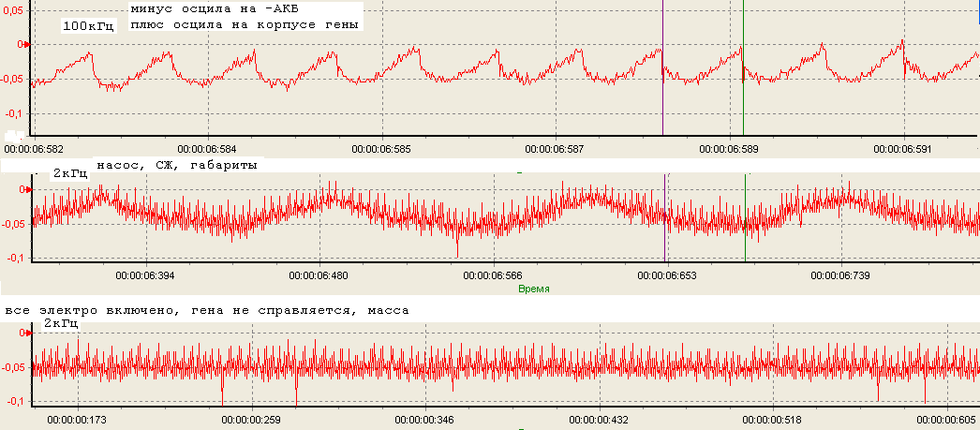Screen dimensions: 980x430
Task: Click the 100кГц label on top chart
Action: (88, 26)
